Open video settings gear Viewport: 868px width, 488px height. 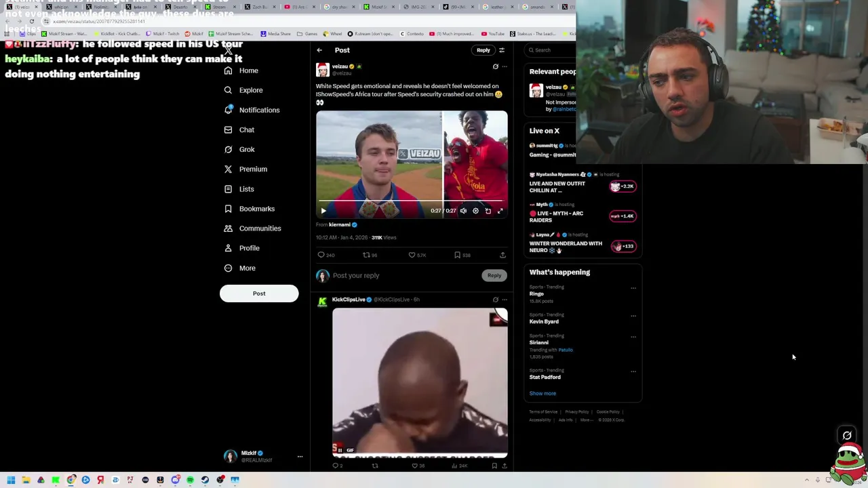pos(475,211)
